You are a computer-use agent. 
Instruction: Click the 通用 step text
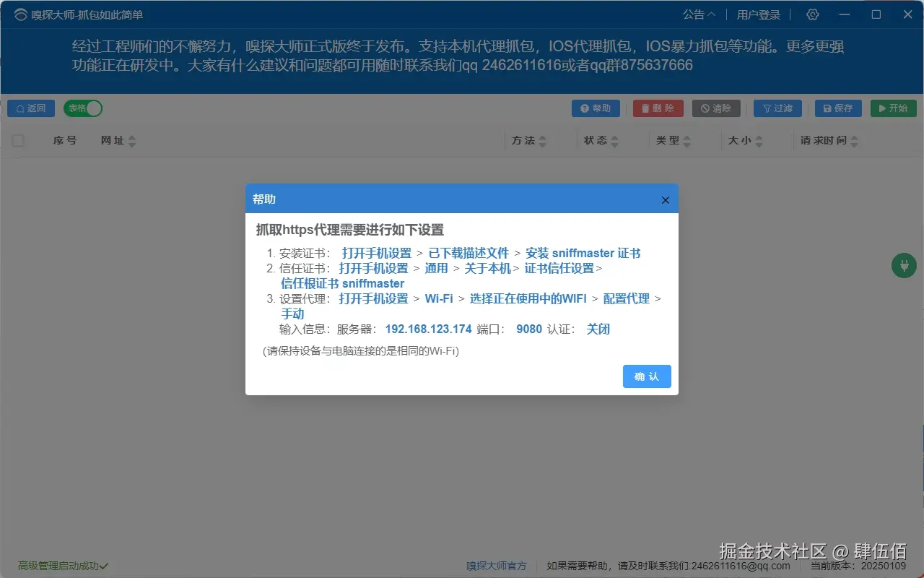click(437, 268)
